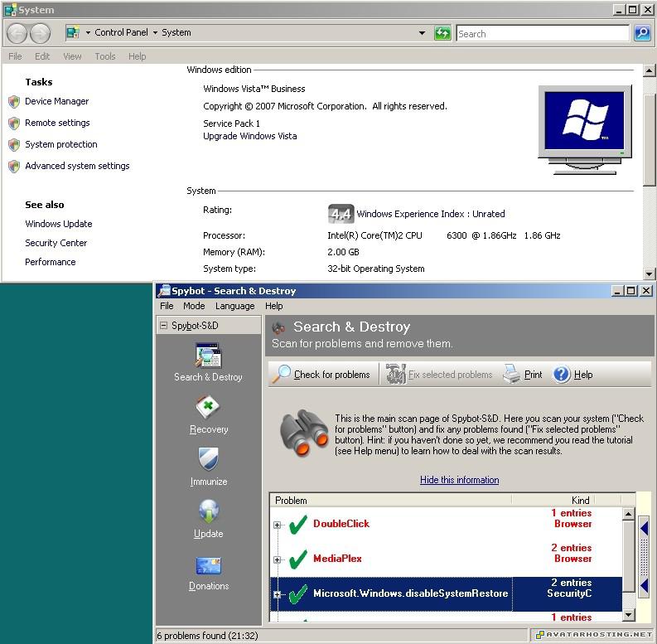Image resolution: width=657 pixels, height=644 pixels.
Task: Click Hide this information link
Action: point(459,480)
